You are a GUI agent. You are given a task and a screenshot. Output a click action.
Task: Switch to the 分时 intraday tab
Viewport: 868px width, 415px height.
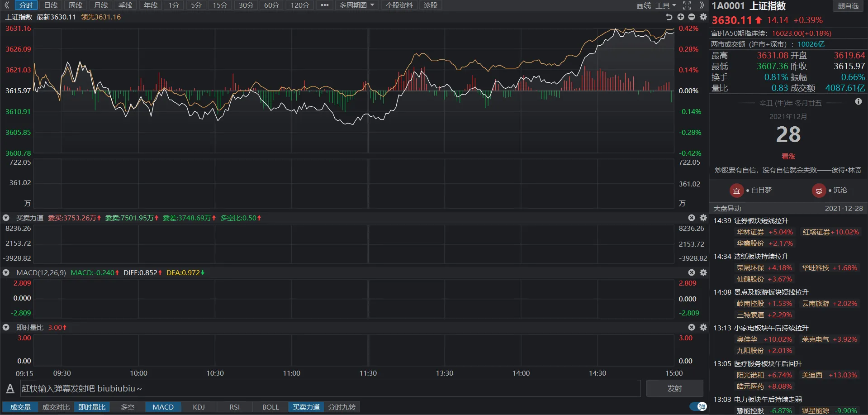pos(26,5)
